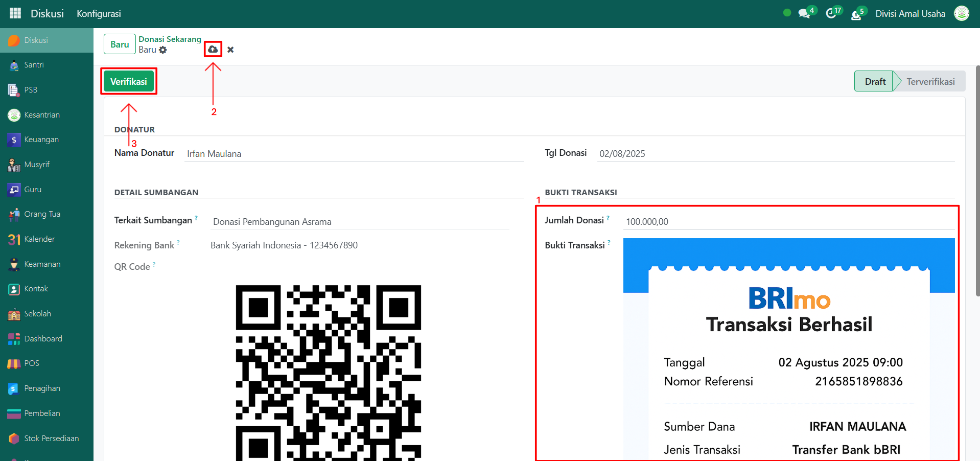The height and width of the screenshot is (461, 980).
Task: Click the Diskusi app title menu
Action: click(x=47, y=14)
